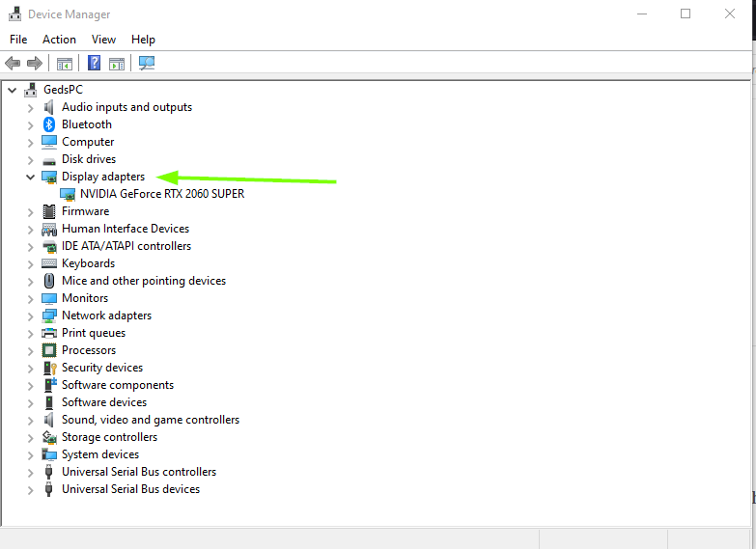Click the System devices folder icon
Image resolution: width=756 pixels, height=549 pixels.
49,454
